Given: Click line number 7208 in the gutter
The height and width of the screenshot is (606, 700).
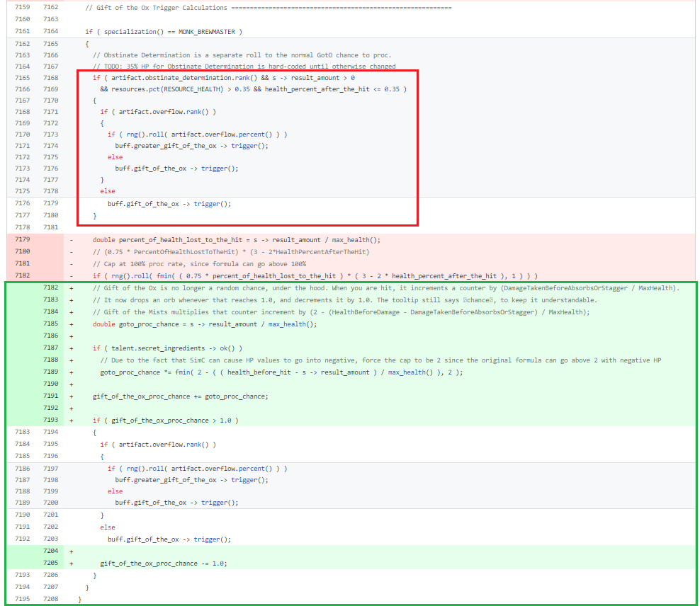Looking at the screenshot, I should tap(50, 599).
